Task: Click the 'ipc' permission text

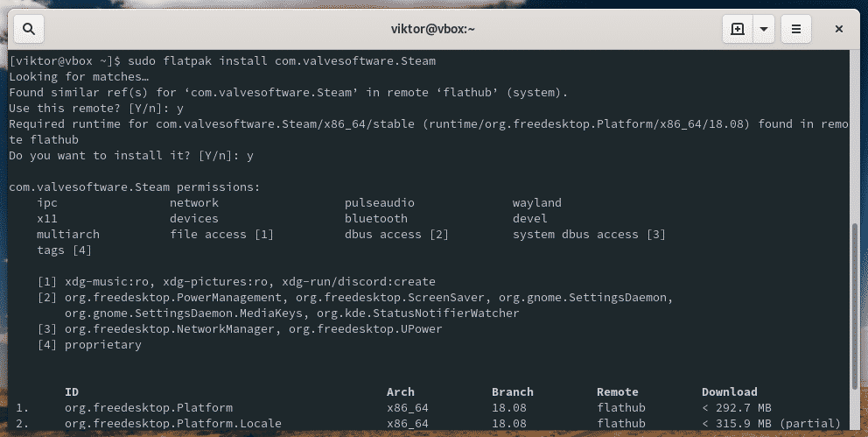Action: (47, 202)
